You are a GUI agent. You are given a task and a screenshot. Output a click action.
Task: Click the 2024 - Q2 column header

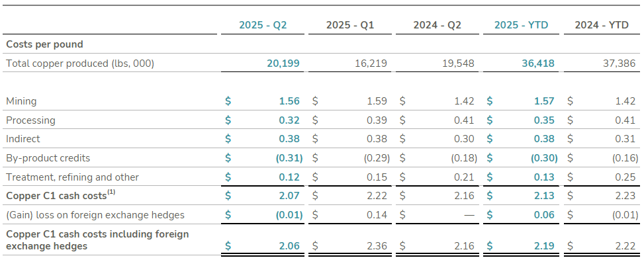[437, 25]
